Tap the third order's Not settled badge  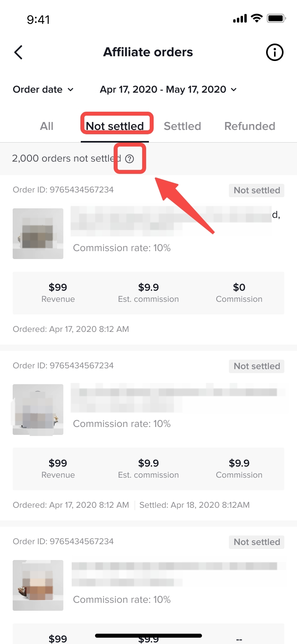click(x=257, y=542)
